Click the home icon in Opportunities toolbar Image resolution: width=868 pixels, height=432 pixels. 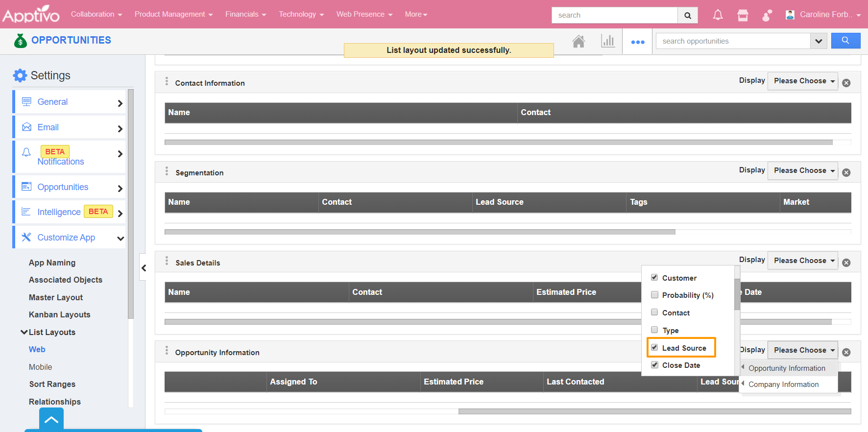[579, 42]
